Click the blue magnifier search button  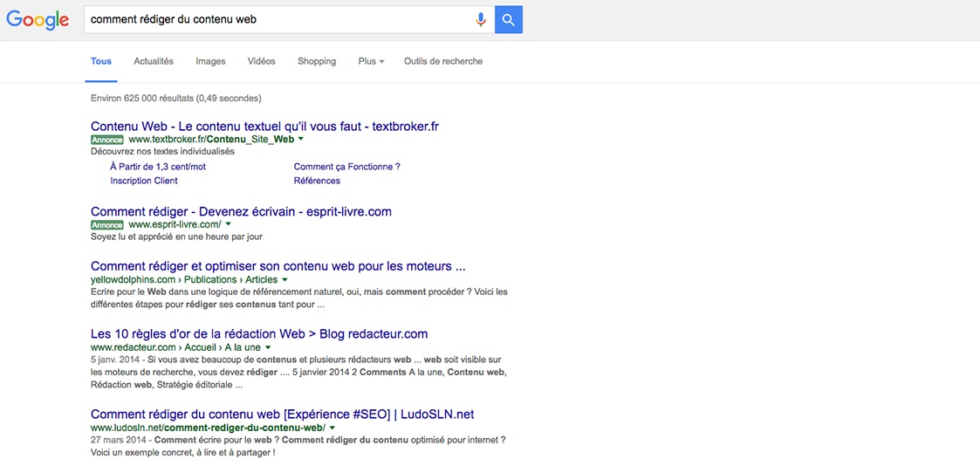click(x=508, y=19)
